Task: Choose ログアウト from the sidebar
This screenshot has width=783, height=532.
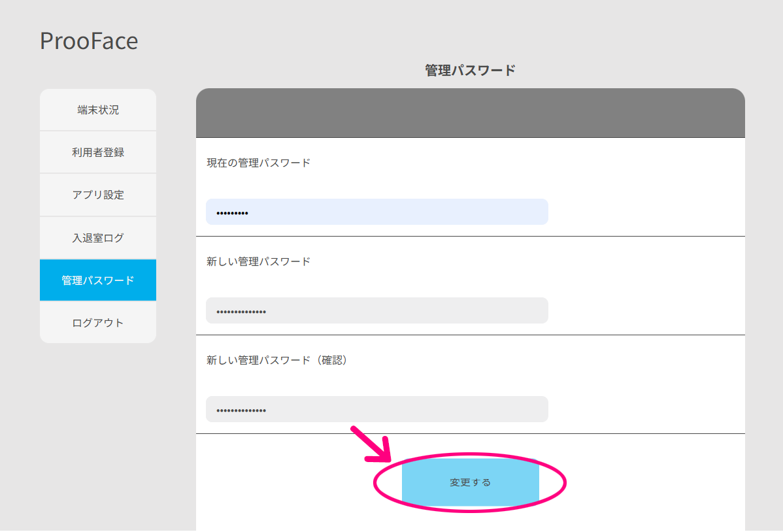Action: pyautogui.click(x=98, y=323)
